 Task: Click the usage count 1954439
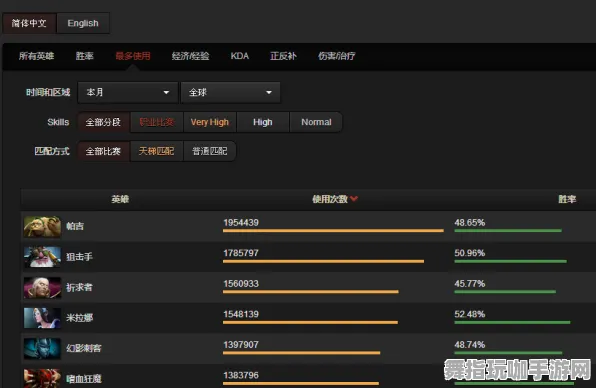(x=241, y=223)
